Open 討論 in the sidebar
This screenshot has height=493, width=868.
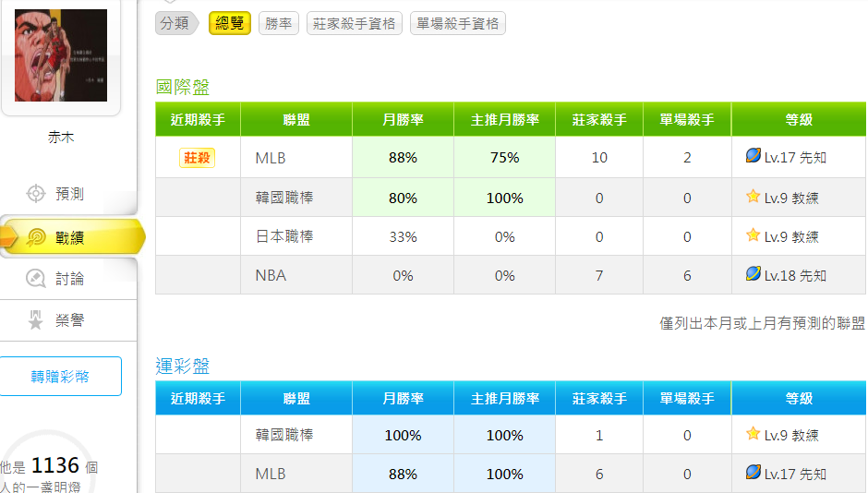pos(70,278)
